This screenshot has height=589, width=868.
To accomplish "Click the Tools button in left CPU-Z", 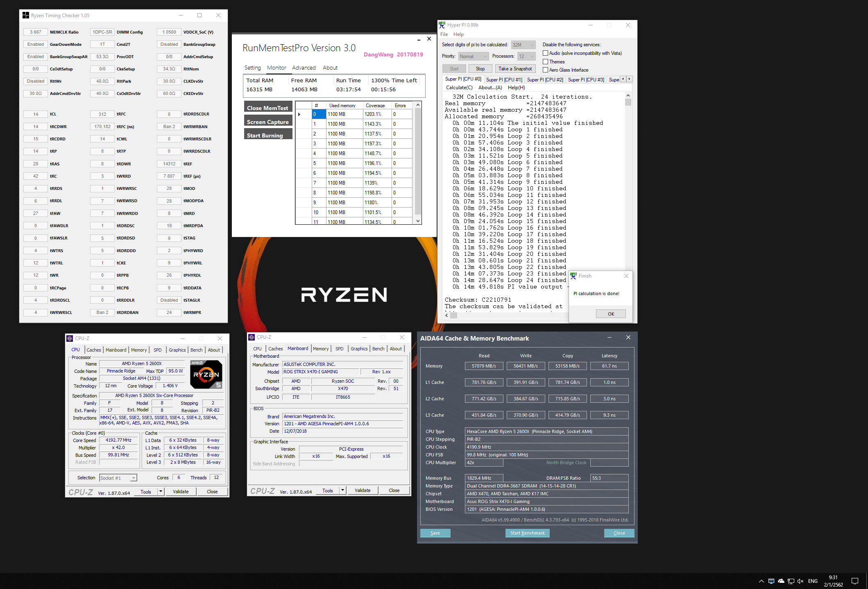I will click(x=146, y=492).
